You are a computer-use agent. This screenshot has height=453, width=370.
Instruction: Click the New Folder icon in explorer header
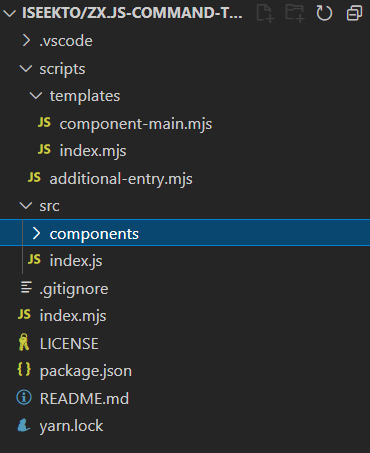pos(295,13)
